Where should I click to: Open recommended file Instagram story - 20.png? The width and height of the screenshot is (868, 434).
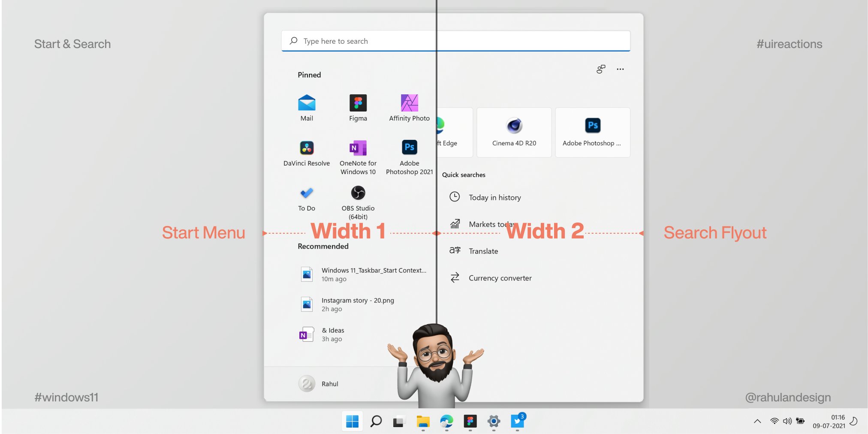click(347, 304)
